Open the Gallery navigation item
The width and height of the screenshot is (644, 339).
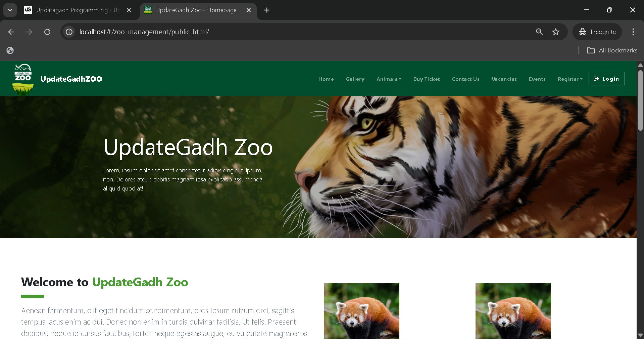tap(355, 79)
